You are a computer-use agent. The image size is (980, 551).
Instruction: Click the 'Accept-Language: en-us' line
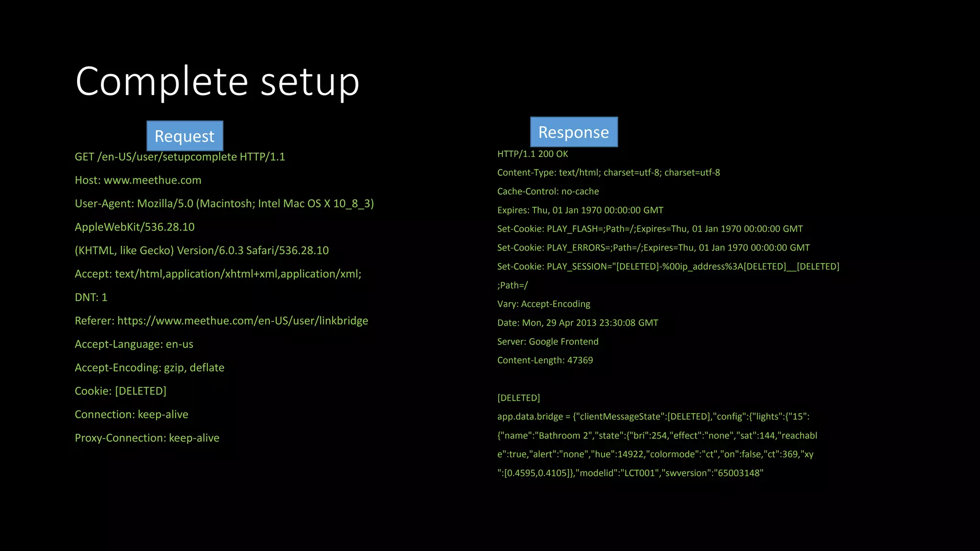click(134, 344)
